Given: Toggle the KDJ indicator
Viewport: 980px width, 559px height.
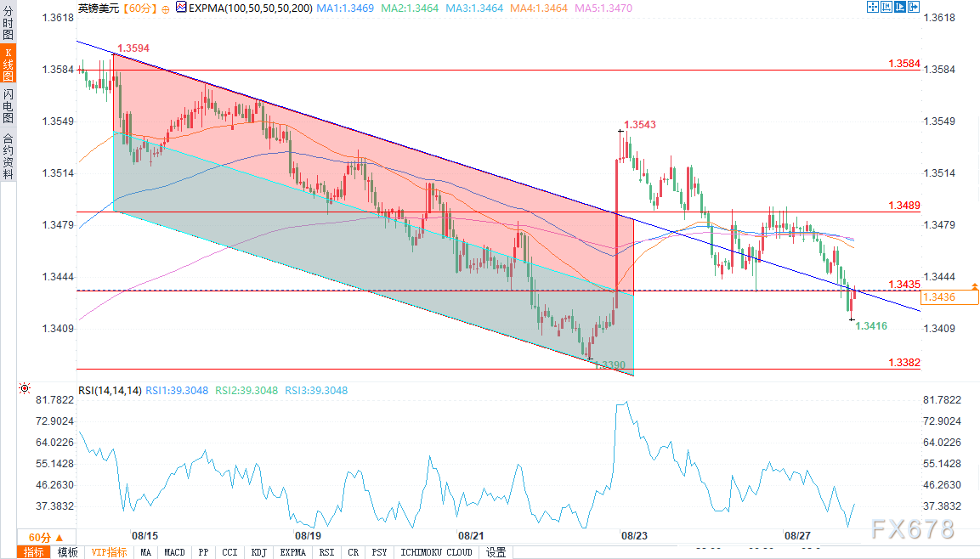Looking at the screenshot, I should [x=258, y=552].
